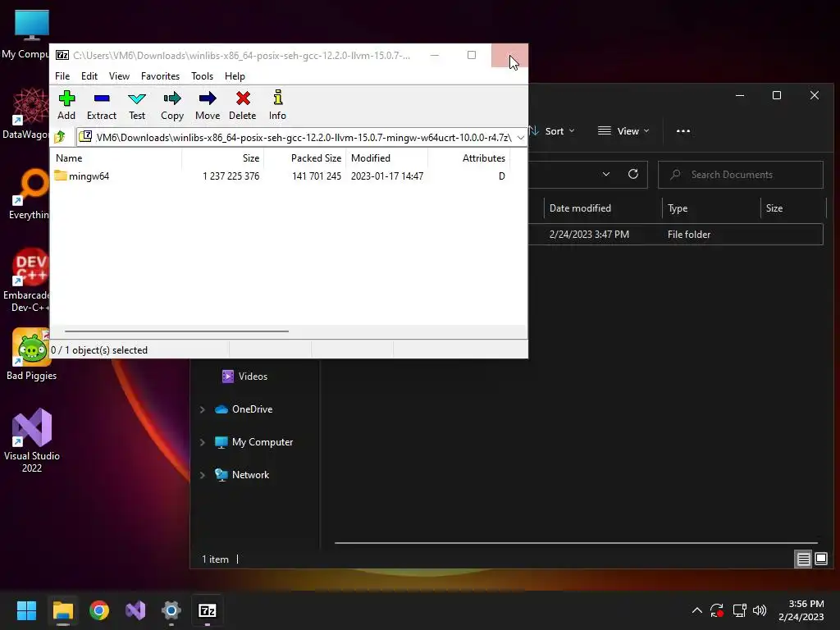Open the Favorites menu in 7-Zip
840x630 pixels.
click(x=160, y=76)
